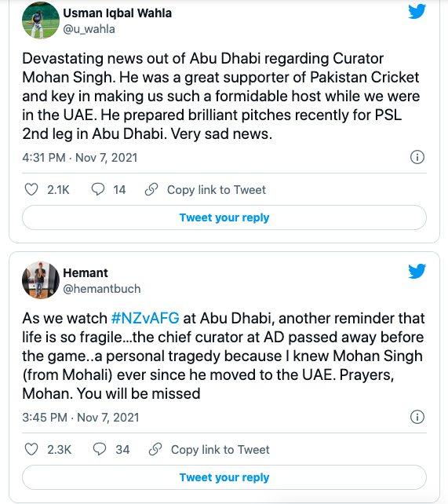
Task: Open timestamp 4:31 PM · Nov 7, 2021
Action: [80, 158]
